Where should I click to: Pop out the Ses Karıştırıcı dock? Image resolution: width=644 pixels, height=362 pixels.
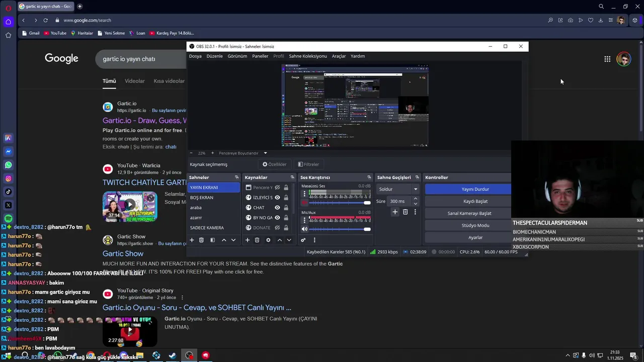pos(369,177)
